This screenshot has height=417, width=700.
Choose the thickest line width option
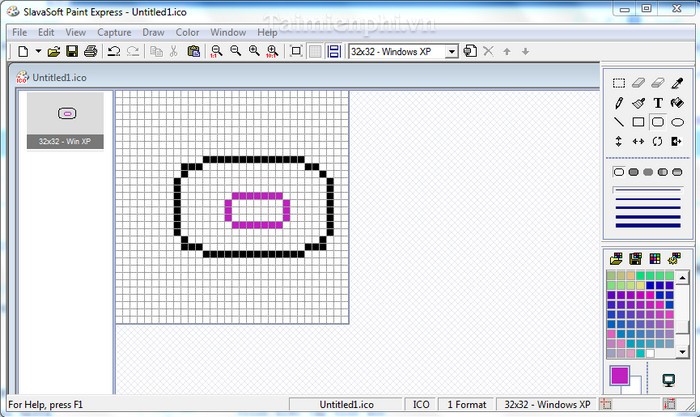pos(647,227)
